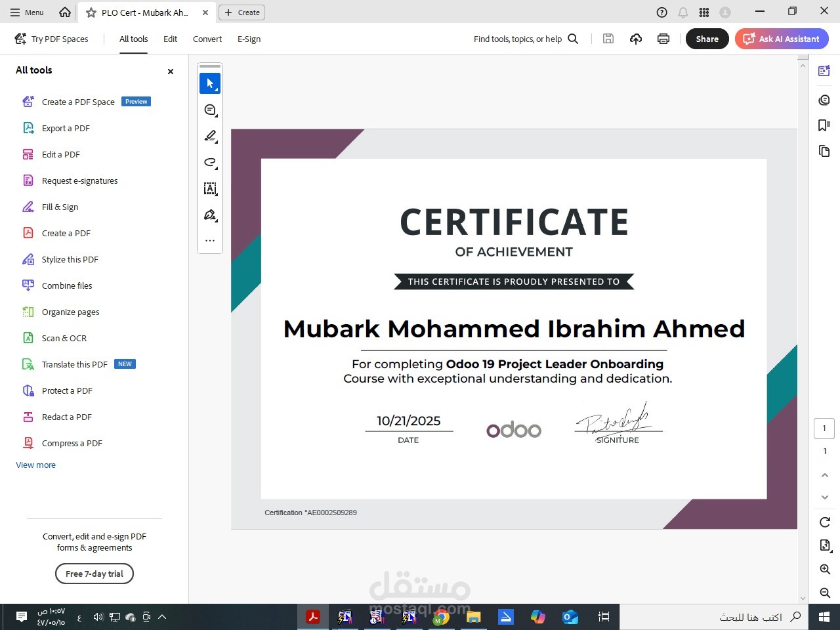Viewport: 840px width, 630px height.
Task: Show the Bookmarks panel
Action: pyautogui.click(x=824, y=125)
